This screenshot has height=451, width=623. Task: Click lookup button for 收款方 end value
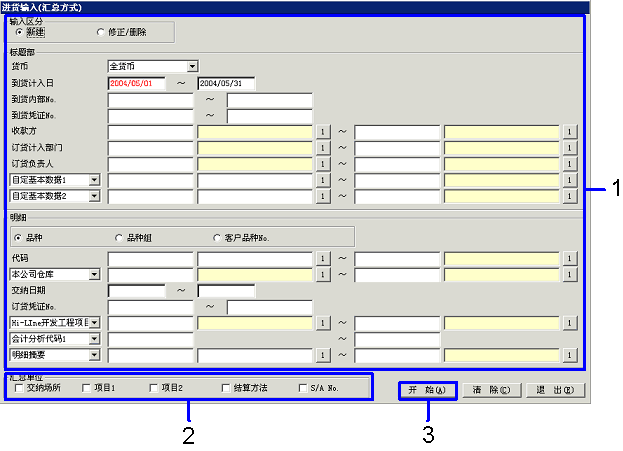tap(569, 131)
